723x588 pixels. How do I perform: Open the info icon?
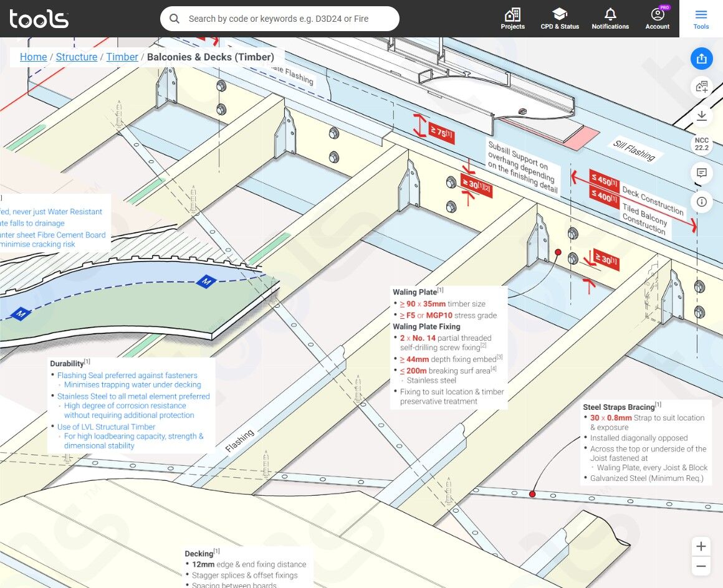(x=701, y=201)
